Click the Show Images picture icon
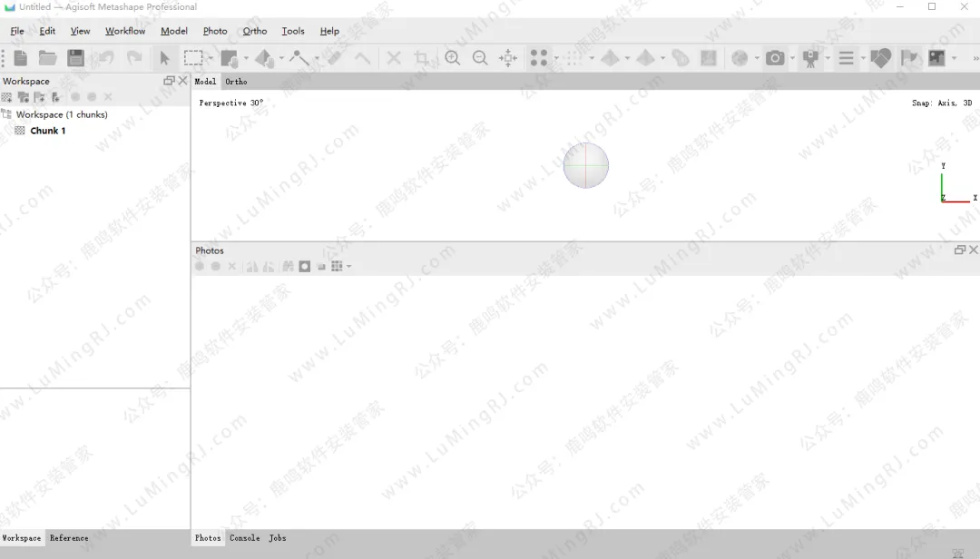 (x=936, y=58)
